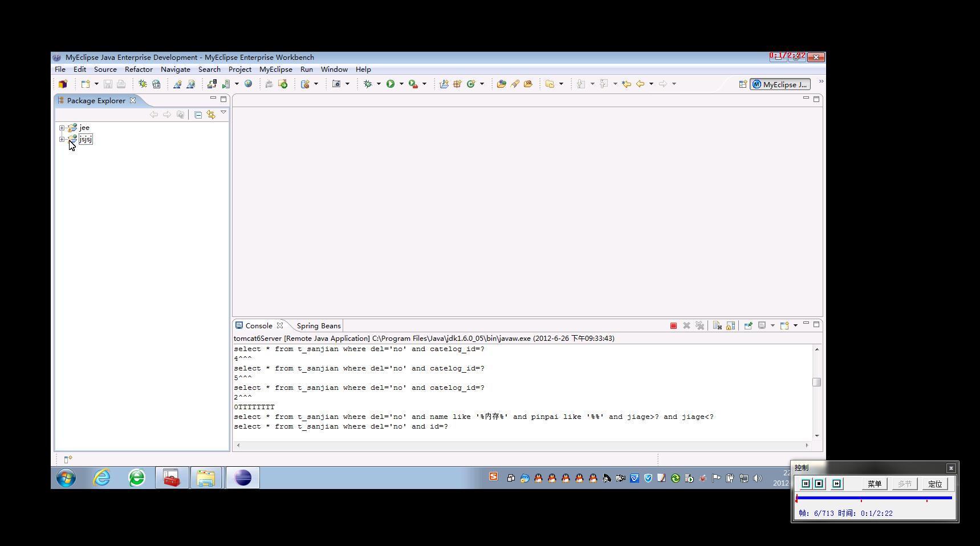The image size is (980, 546).
Task: Open the Window menu
Action: 334,69
